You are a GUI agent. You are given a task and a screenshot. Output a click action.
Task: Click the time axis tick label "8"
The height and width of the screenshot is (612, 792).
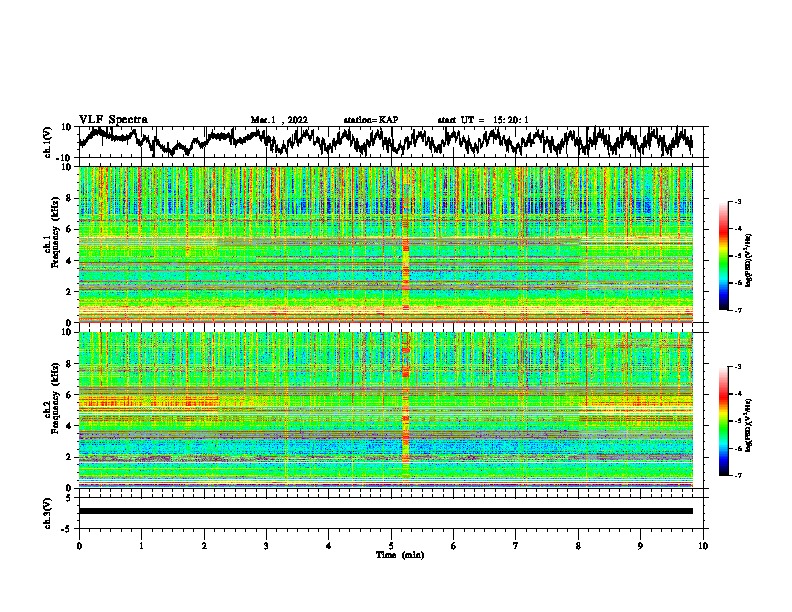pos(578,546)
